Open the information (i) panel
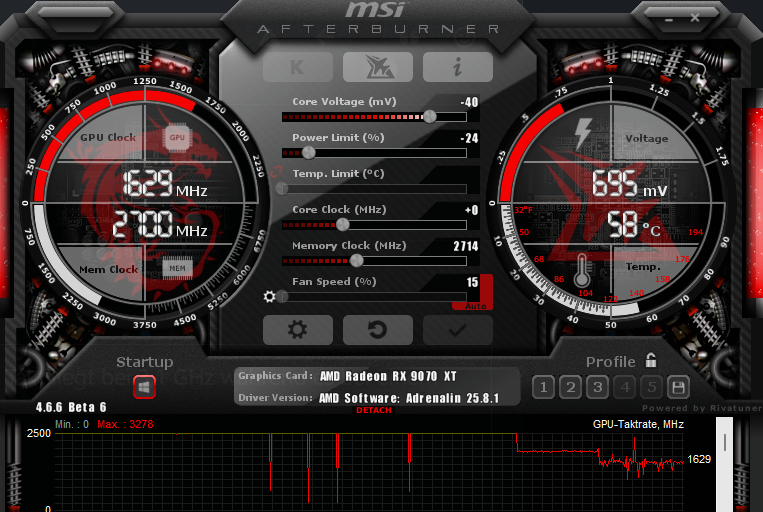Image resolution: width=763 pixels, height=512 pixels. pos(458,67)
